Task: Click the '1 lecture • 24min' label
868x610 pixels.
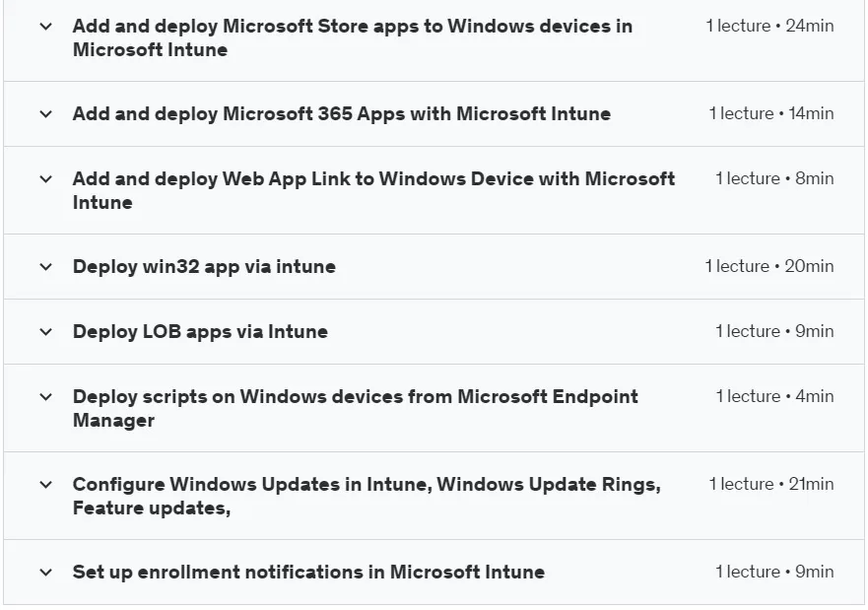Action: click(x=770, y=26)
